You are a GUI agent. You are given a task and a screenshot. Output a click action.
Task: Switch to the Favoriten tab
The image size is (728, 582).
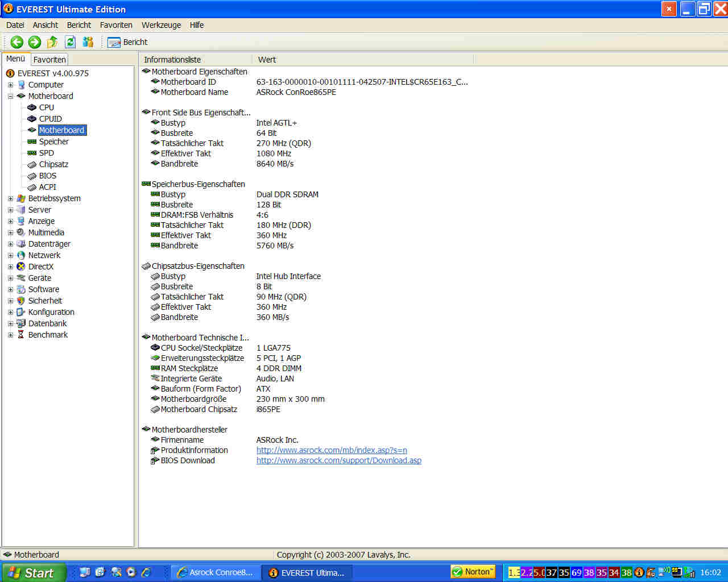(49, 59)
